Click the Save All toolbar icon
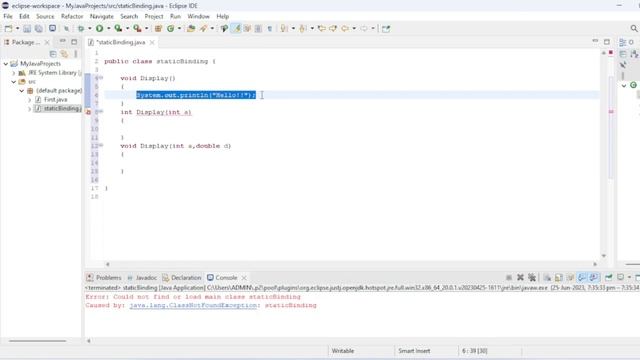This screenshot has width=640, height=360. [39, 28]
